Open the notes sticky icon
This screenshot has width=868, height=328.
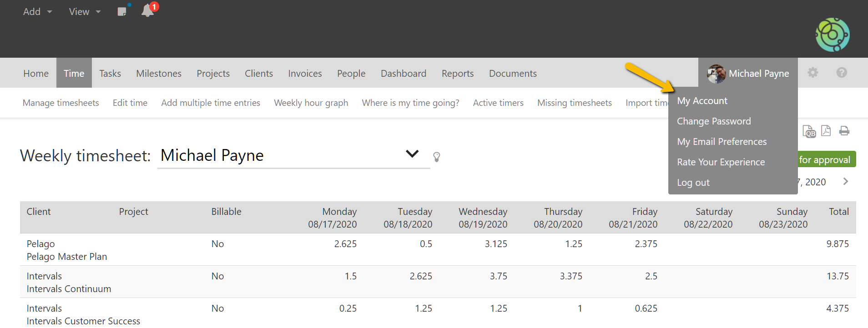(122, 11)
